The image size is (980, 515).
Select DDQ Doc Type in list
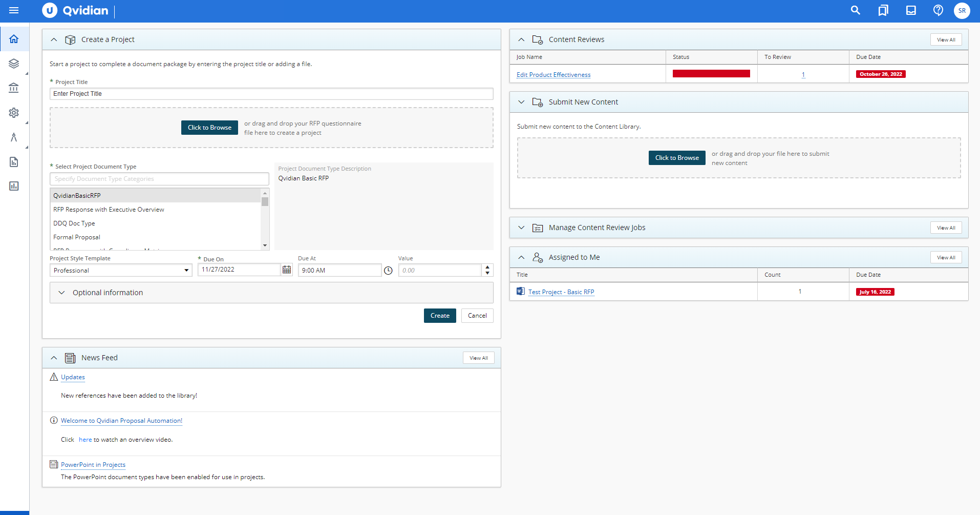[x=156, y=223]
